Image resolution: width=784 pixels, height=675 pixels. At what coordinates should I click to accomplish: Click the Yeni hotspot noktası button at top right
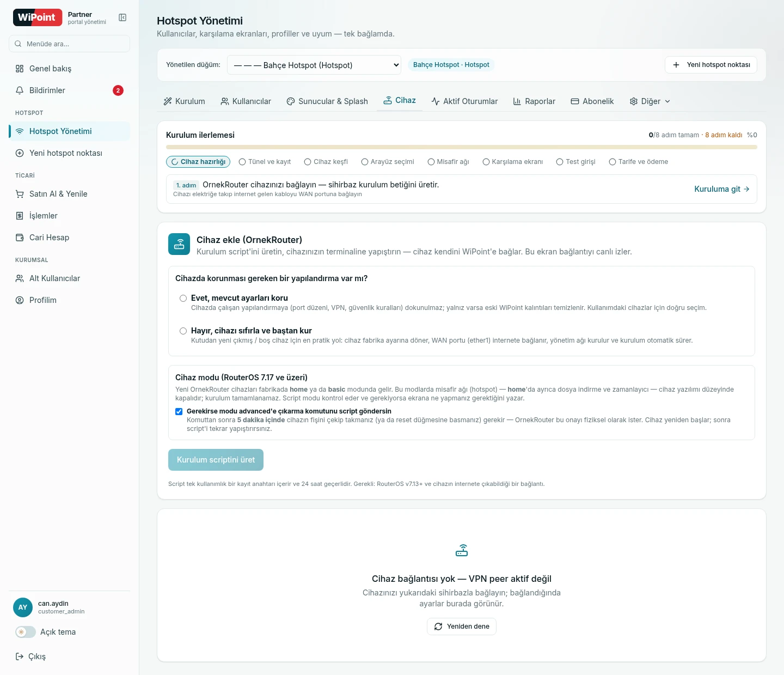[711, 65]
